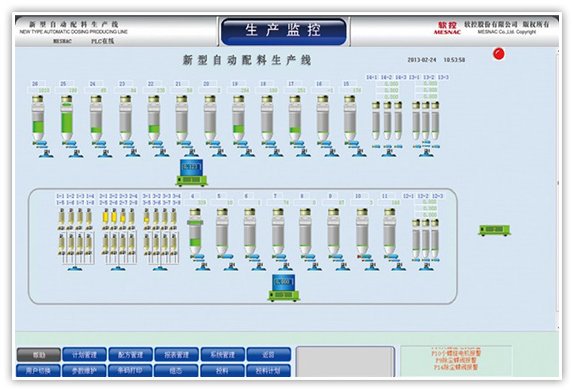Select storage silo number 26

38,118
